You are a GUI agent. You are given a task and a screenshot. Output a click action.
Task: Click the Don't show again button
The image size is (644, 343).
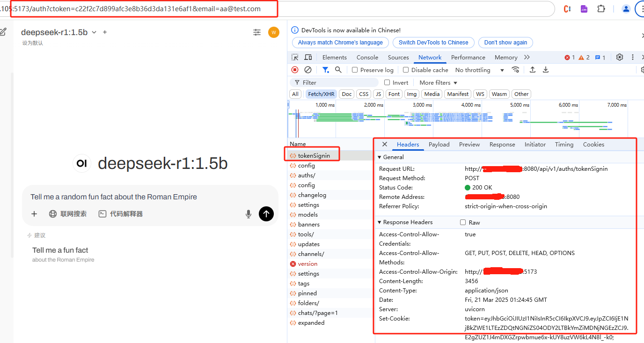[x=505, y=42]
